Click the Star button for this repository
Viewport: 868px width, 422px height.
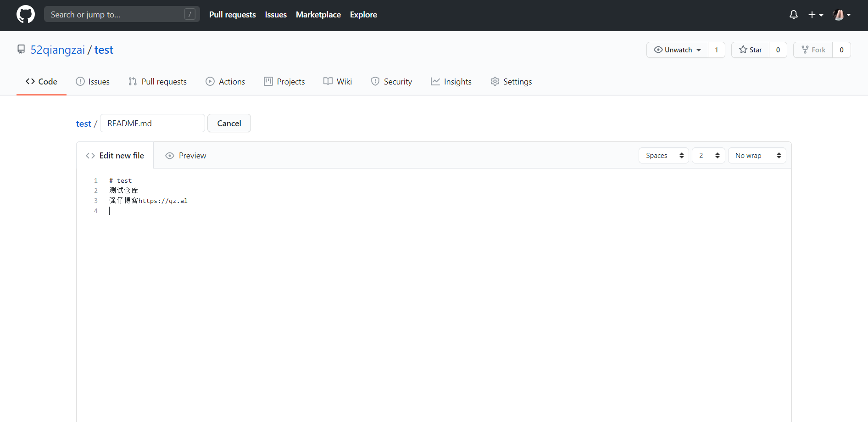751,50
